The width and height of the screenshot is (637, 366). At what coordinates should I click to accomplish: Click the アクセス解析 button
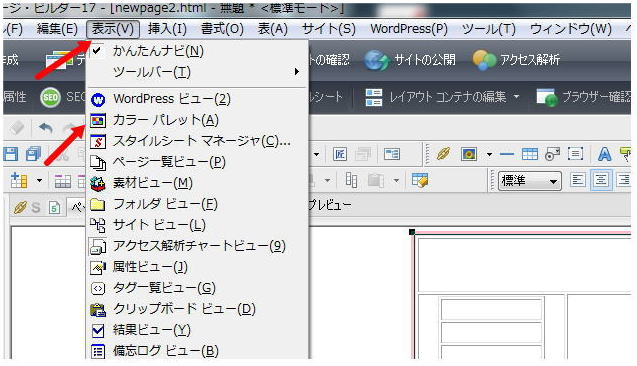pos(516,60)
